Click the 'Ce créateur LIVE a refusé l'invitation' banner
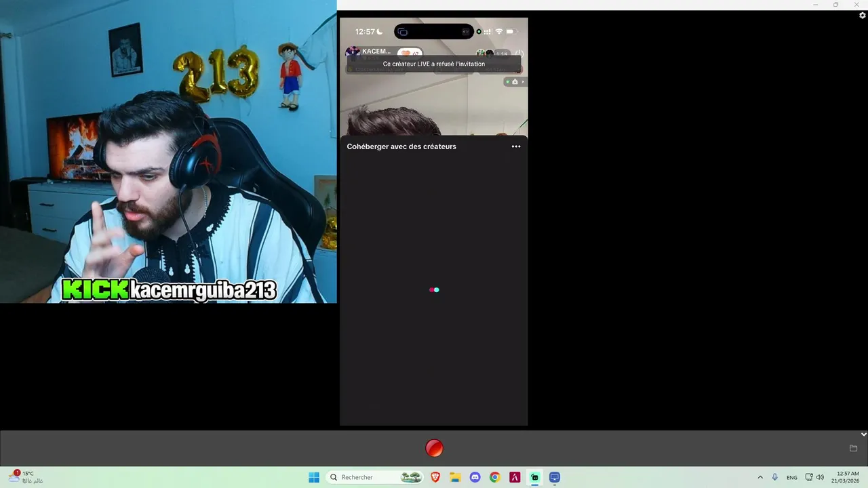Viewport: 868px width, 488px height. click(434, 64)
